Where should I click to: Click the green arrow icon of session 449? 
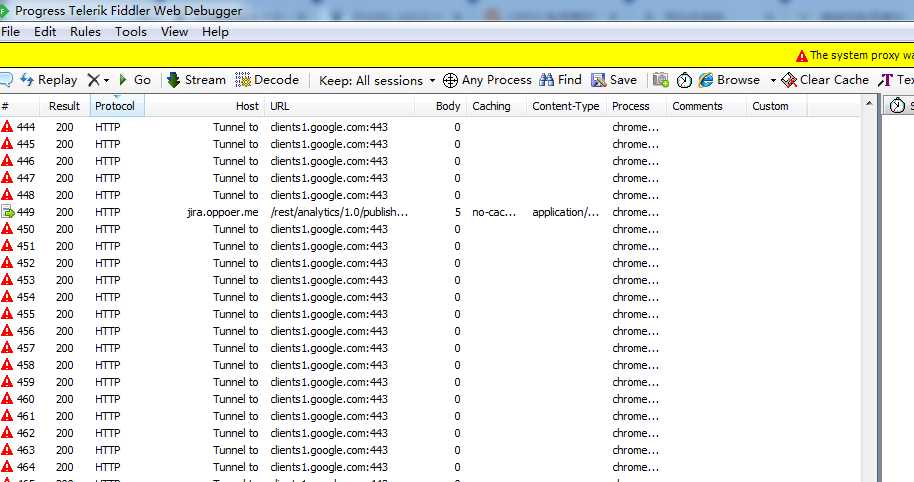(8, 212)
